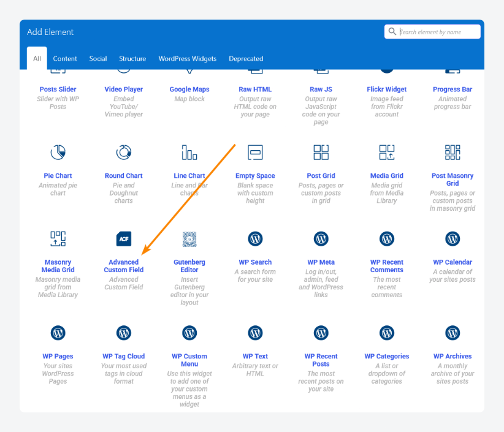Click the Round Chart title
This screenshot has width=504, height=432.
(x=124, y=176)
